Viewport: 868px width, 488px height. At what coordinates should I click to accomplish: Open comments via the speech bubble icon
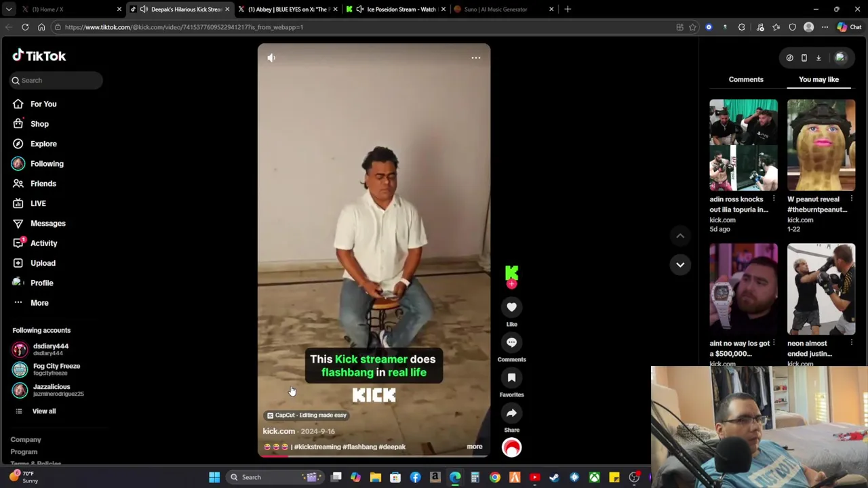[x=511, y=342]
